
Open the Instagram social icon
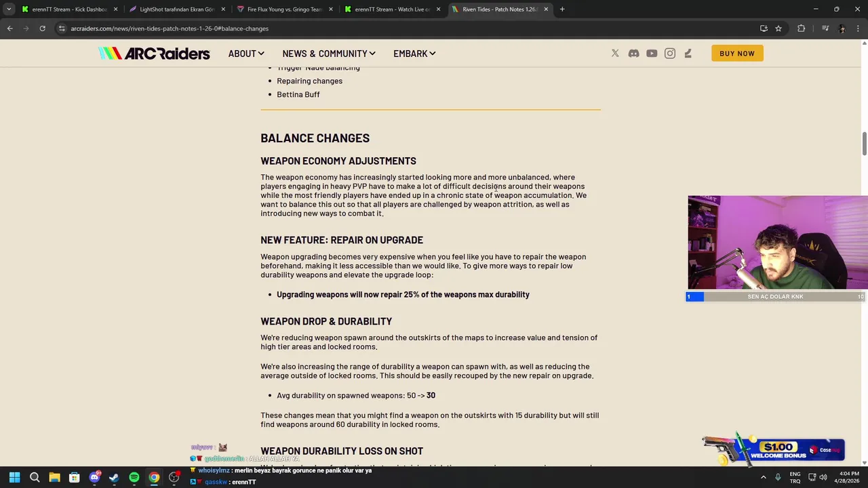click(670, 54)
